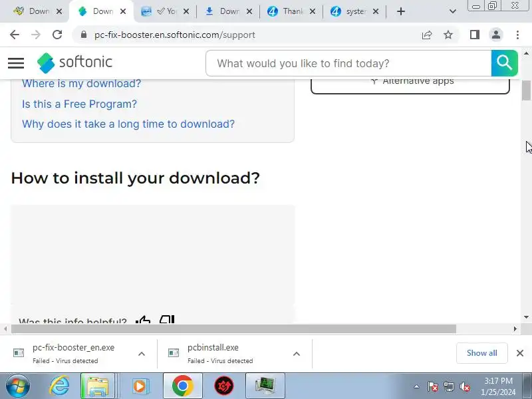This screenshot has height=399, width=532.
Task: Reload the current page
Action: point(57,35)
